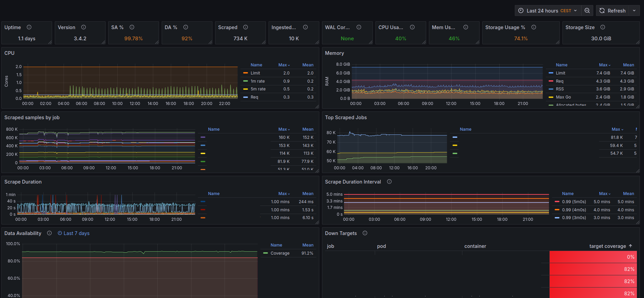Click the blue color marker for Memory Limit
Image resolution: width=644 pixels, height=298 pixels.
tap(551, 73)
